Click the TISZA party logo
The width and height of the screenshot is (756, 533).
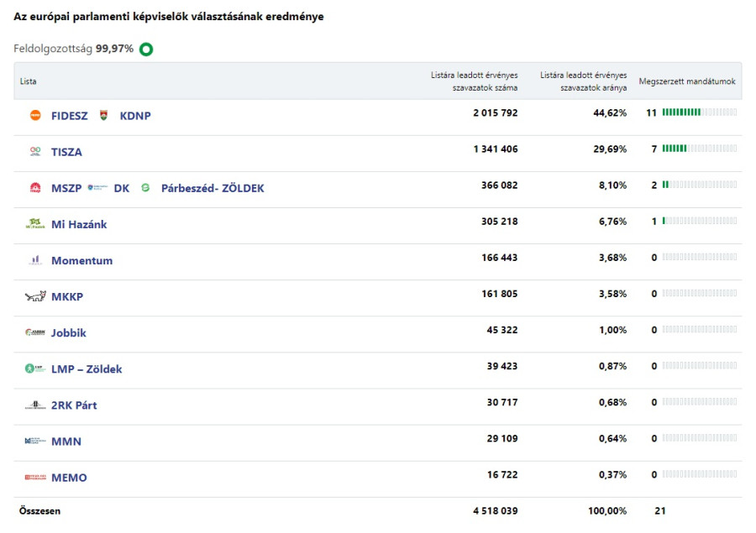(35, 151)
